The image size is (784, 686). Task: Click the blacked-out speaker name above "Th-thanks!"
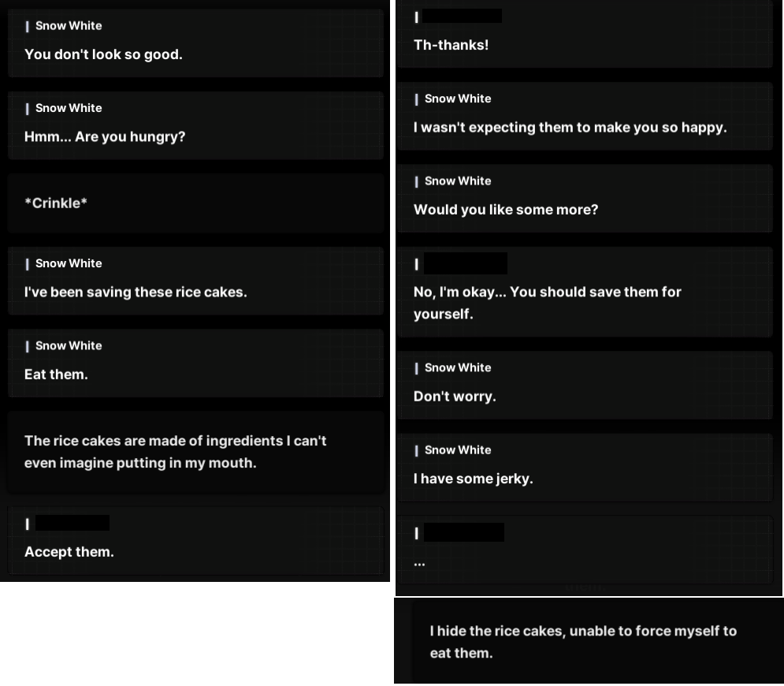click(x=463, y=16)
